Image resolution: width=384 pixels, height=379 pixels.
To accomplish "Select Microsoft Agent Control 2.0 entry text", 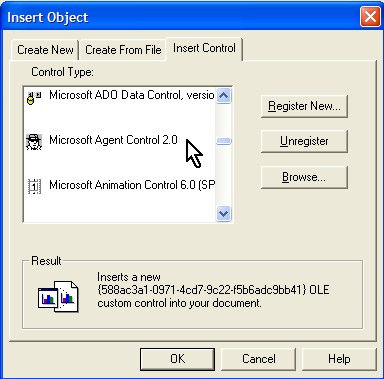I will [113, 140].
